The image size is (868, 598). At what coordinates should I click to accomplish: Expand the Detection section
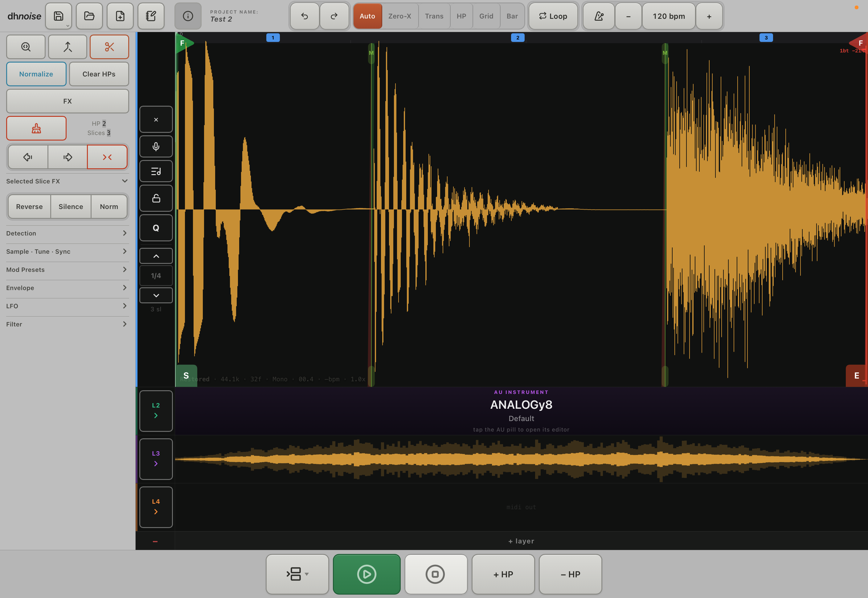(68, 233)
